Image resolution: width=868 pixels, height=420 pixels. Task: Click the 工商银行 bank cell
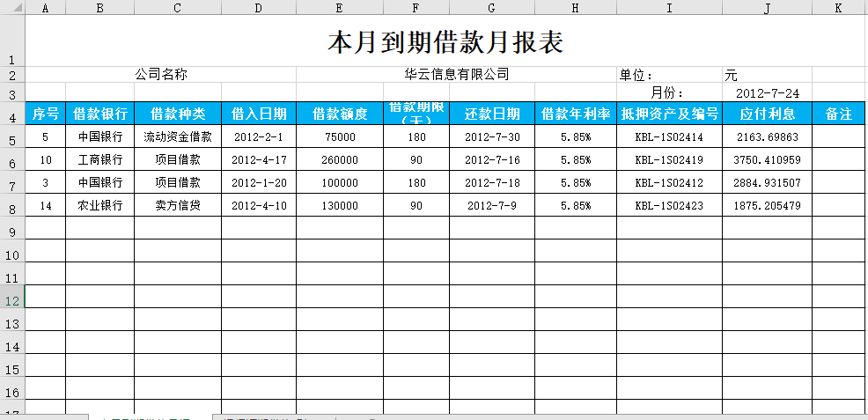click(100, 160)
